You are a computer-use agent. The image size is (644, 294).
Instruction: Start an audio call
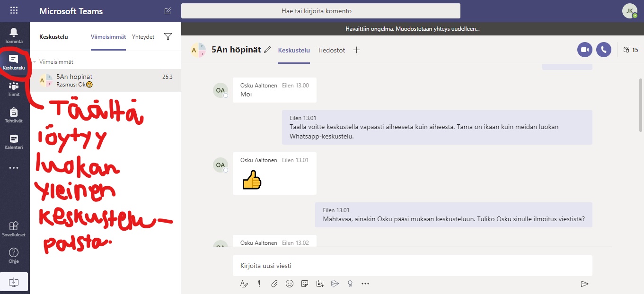tap(603, 50)
